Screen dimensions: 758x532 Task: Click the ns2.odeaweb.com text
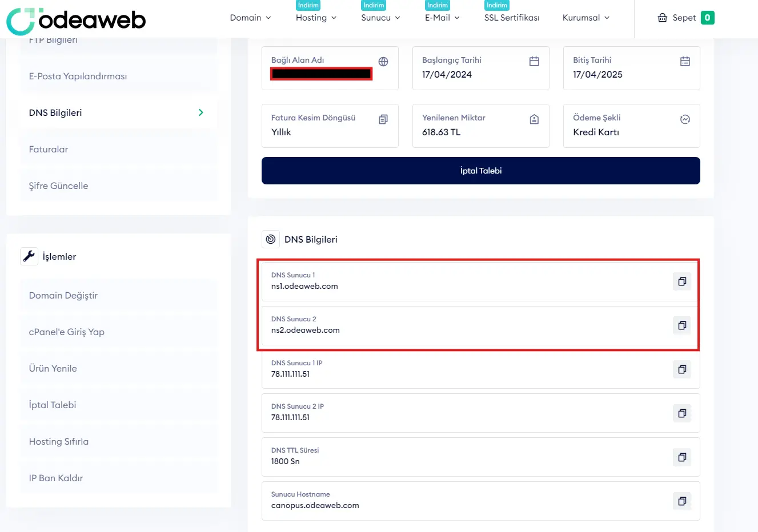(306, 331)
